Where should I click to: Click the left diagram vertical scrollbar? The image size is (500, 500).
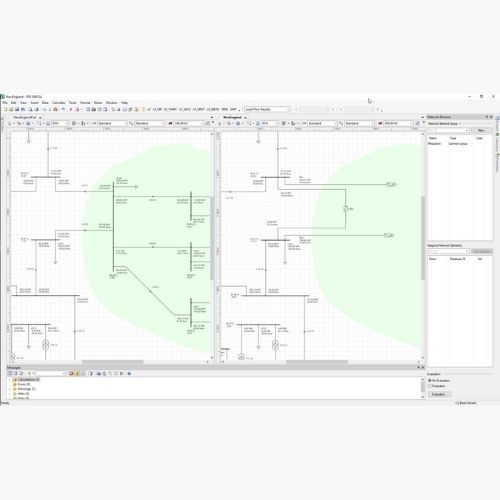[x=212, y=239]
